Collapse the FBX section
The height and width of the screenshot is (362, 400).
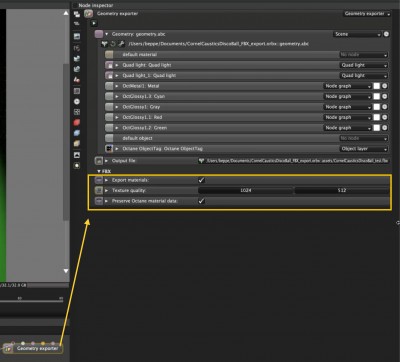[x=99, y=171]
